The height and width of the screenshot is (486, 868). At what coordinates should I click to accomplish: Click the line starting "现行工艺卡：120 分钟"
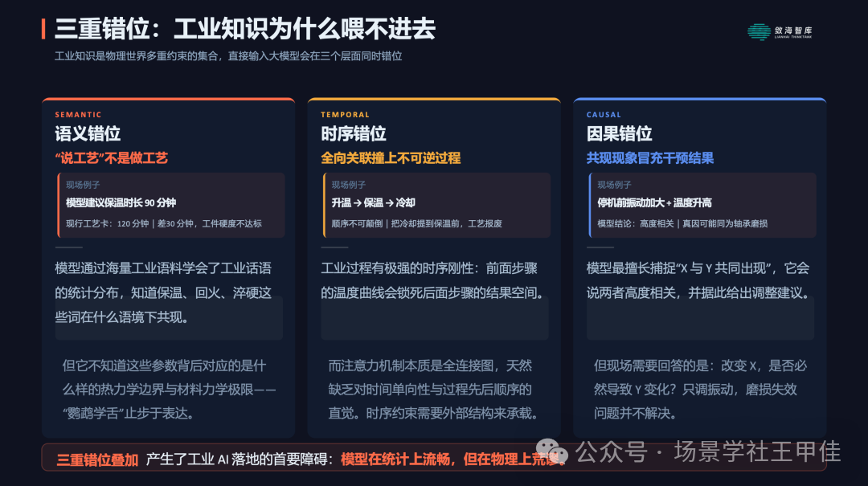pos(164,223)
